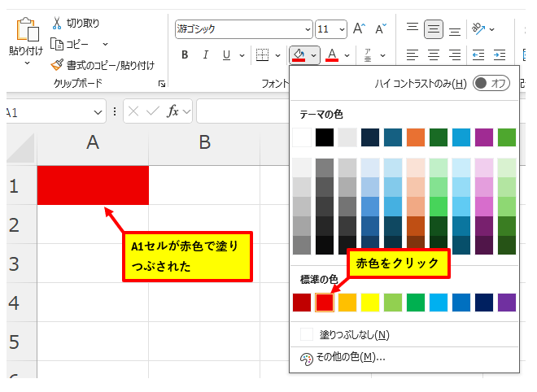The image size is (537, 392).
Task: Open fill color dropdown arrow
Action: coord(314,55)
